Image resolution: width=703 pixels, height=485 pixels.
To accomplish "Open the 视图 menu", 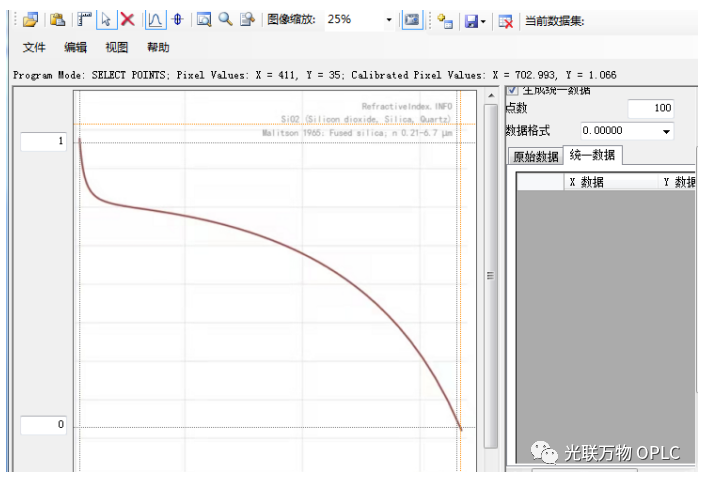I will pyautogui.click(x=117, y=47).
